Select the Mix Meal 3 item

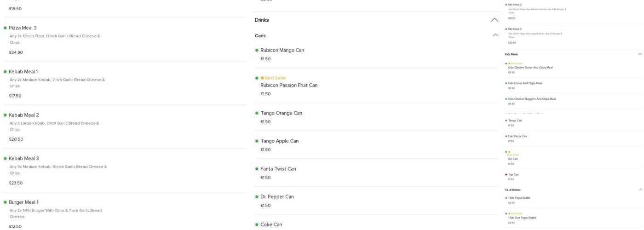pyautogui.click(x=515, y=29)
